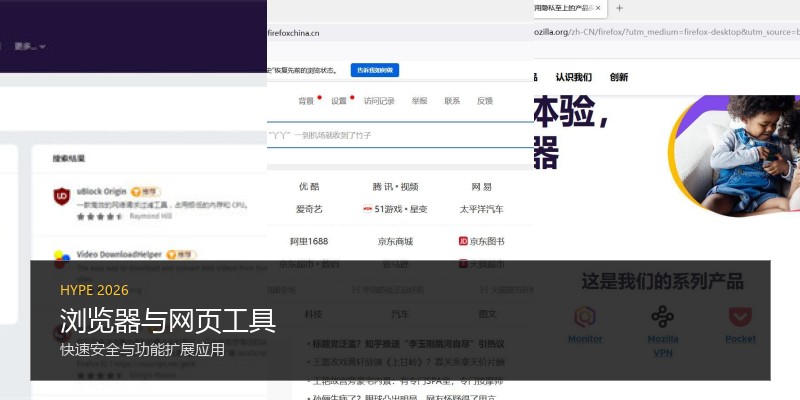800x400 pixels.
Task: Click the uBlock Origin shield icon
Action: [62, 196]
